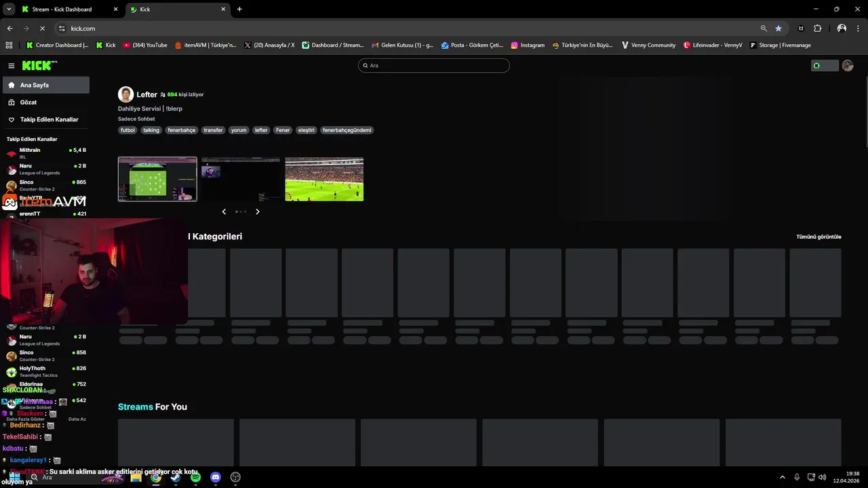Open Sinco with 865 viewers

click(46, 185)
